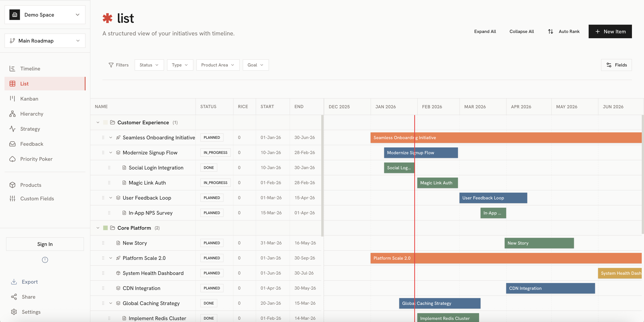Open the Strategy page
The image size is (644, 322).
[x=30, y=129]
